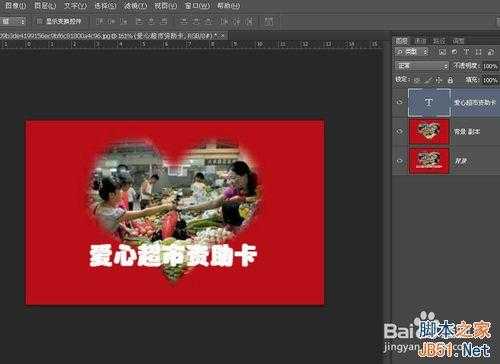This screenshot has height=364, width=500.
Task: Switch to the 路径 panel tab
Action: coord(439,41)
